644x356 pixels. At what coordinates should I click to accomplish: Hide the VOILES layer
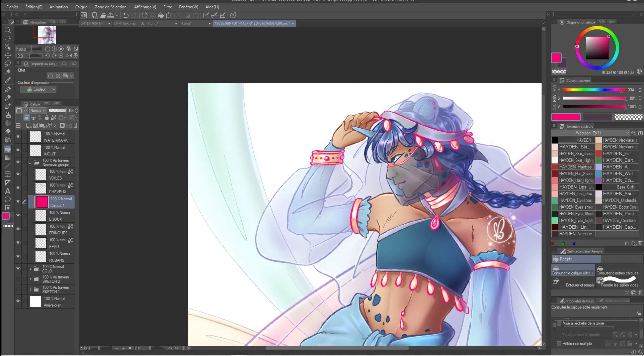coord(18,174)
